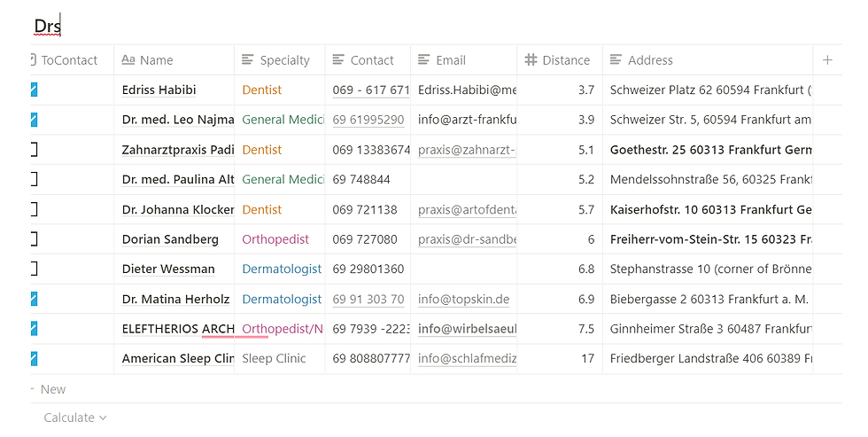The width and height of the screenshot is (868, 437).
Task: Click the Address column text icon
Action: click(616, 59)
